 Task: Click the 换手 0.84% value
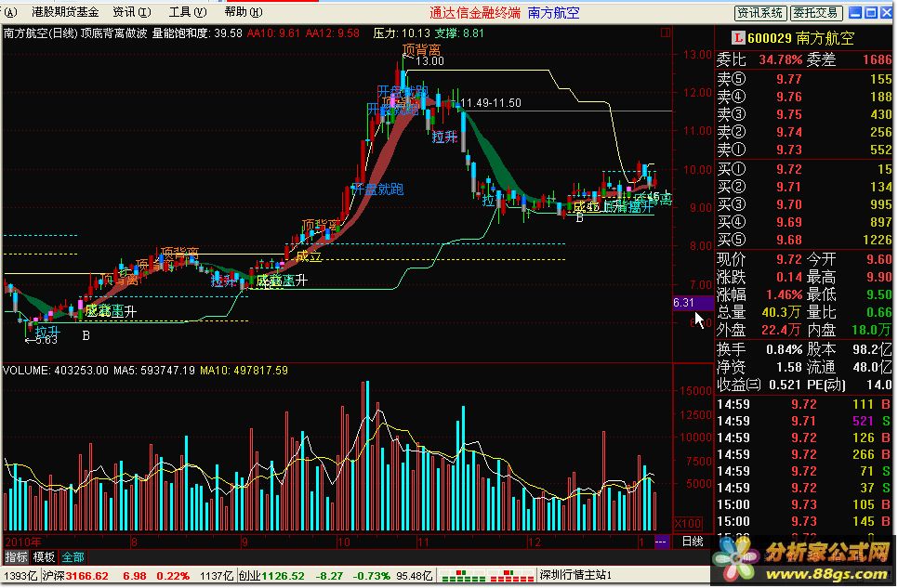(784, 349)
